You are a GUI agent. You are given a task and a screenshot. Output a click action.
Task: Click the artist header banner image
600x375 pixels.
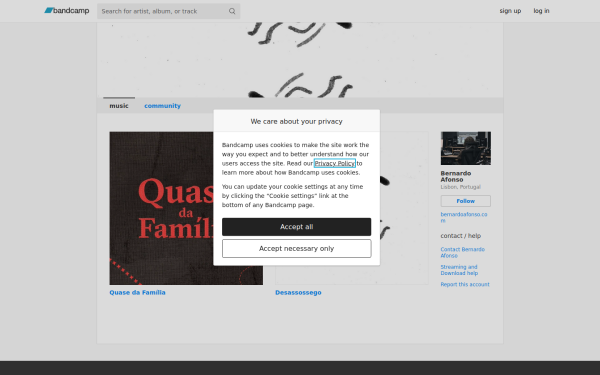[300, 60]
